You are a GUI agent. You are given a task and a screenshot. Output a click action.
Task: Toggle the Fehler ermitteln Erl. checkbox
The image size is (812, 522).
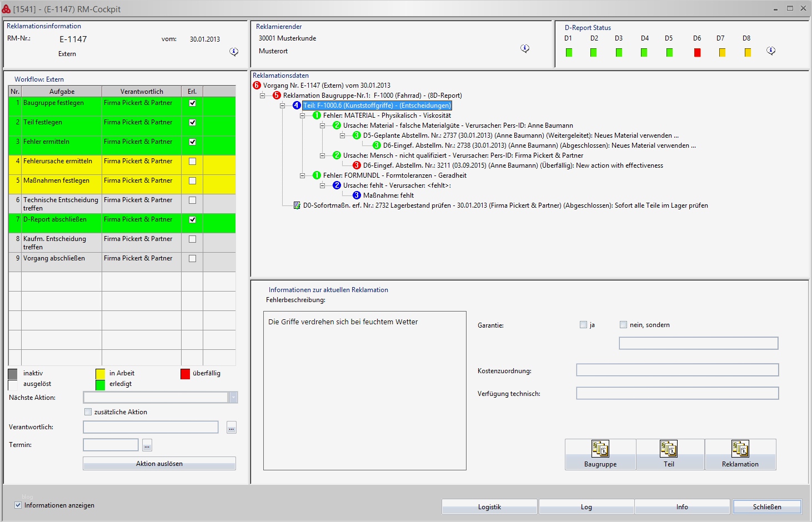point(192,142)
